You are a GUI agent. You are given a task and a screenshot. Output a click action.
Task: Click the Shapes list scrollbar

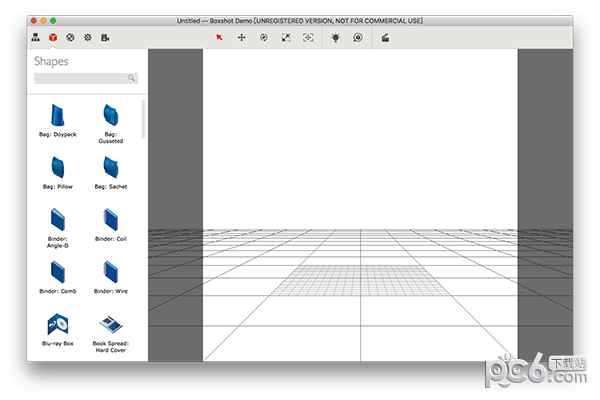coord(143,119)
